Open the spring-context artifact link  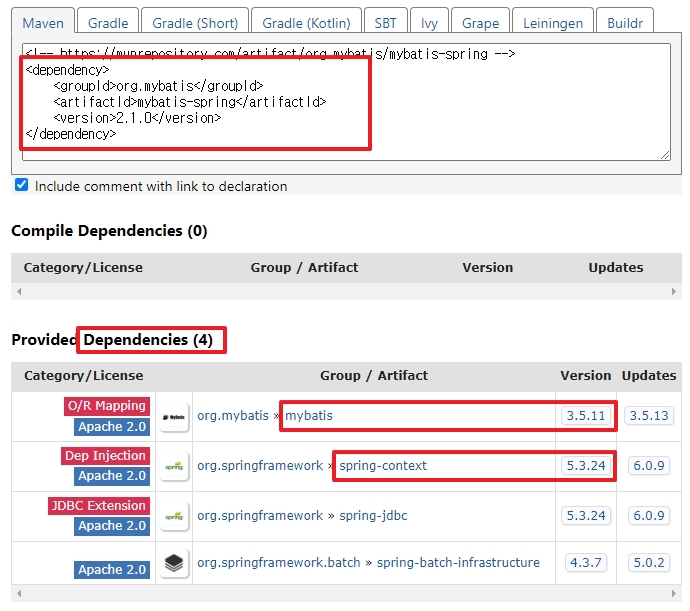383,466
